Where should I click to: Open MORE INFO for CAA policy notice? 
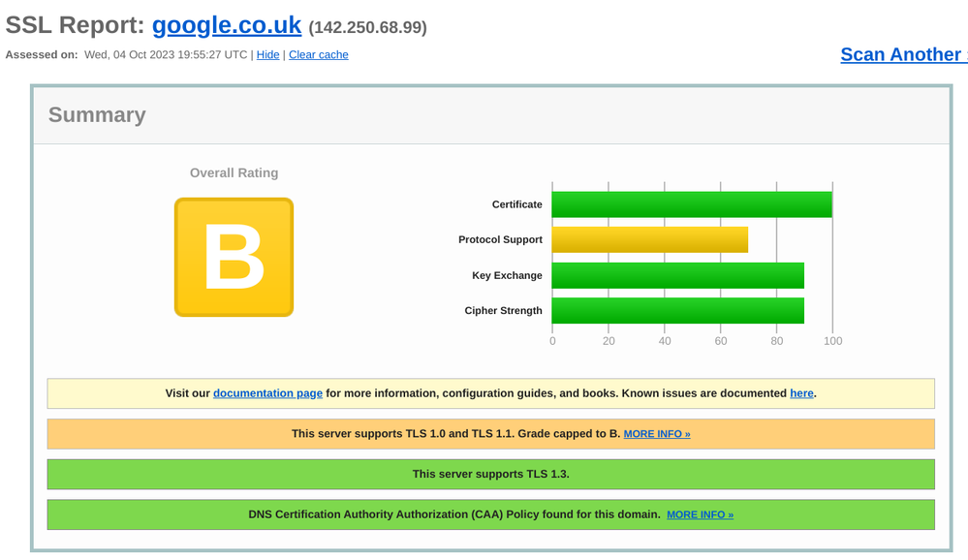click(700, 514)
